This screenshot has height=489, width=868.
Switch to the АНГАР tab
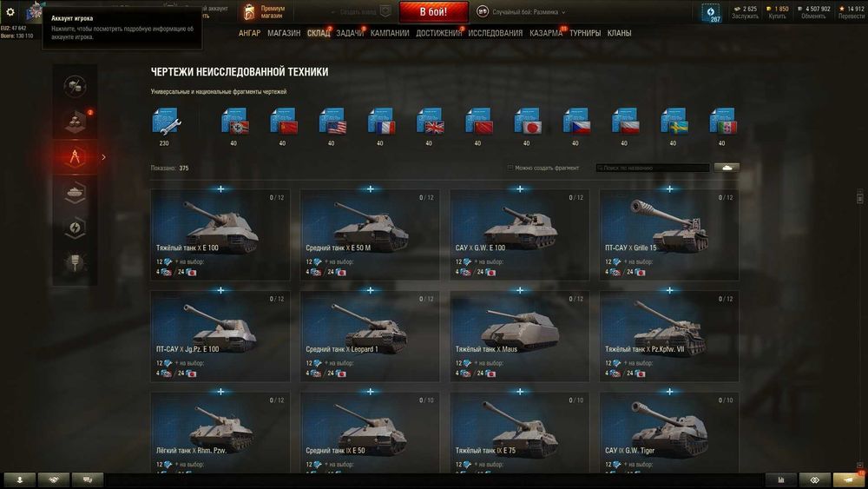(x=249, y=33)
